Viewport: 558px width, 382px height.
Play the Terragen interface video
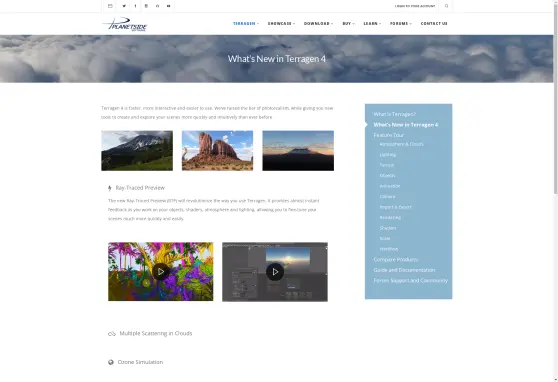tap(275, 272)
